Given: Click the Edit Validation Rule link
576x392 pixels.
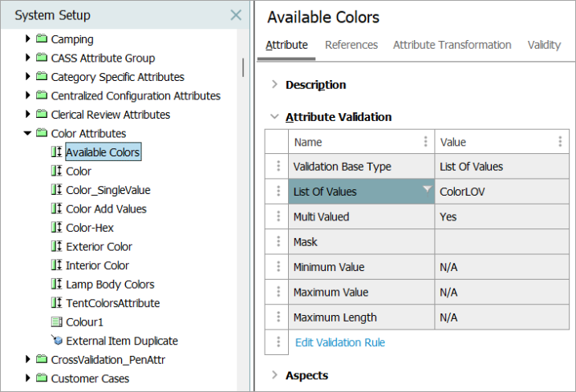Looking at the screenshot, I should point(340,342).
